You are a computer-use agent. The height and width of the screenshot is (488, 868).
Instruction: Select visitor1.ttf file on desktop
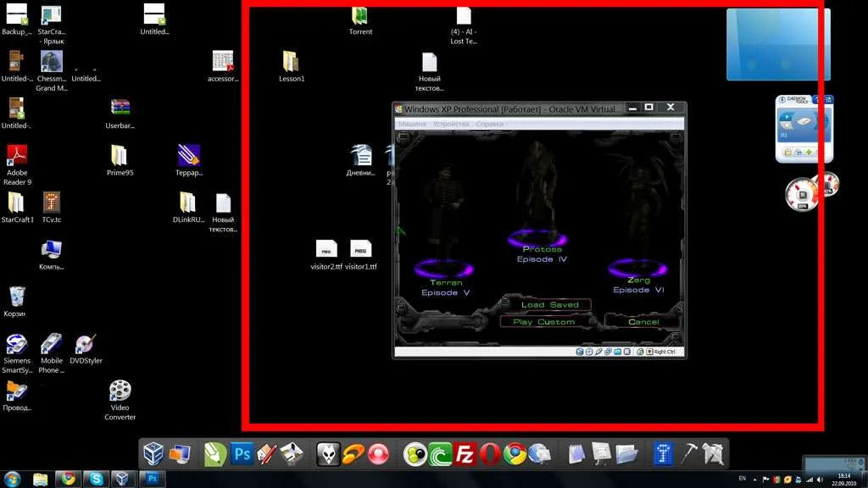click(x=361, y=255)
